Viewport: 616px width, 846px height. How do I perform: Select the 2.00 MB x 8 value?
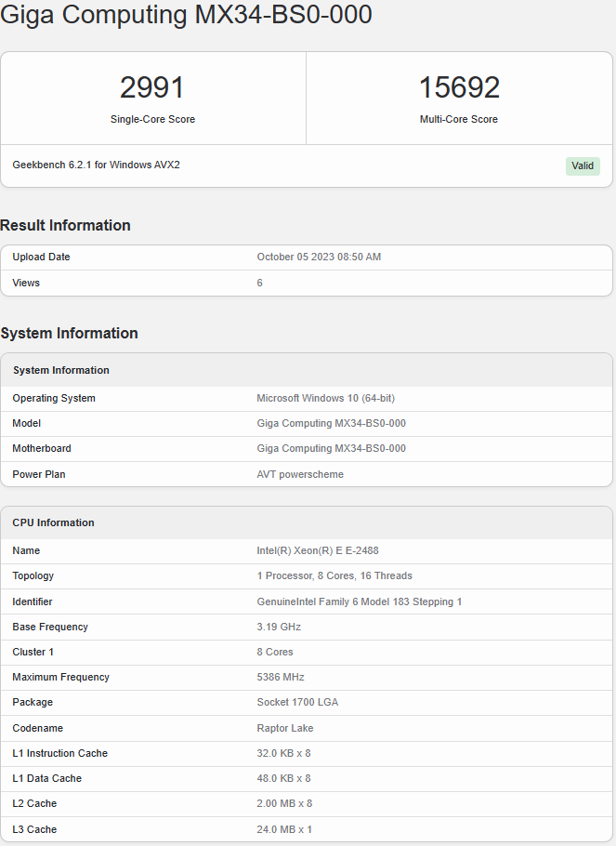[x=285, y=803]
